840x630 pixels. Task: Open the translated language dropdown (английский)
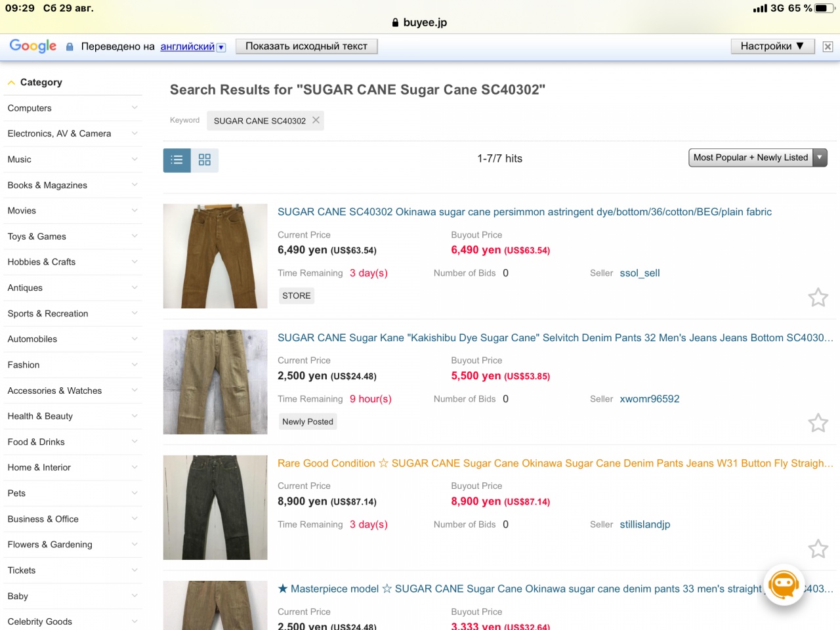pos(193,47)
